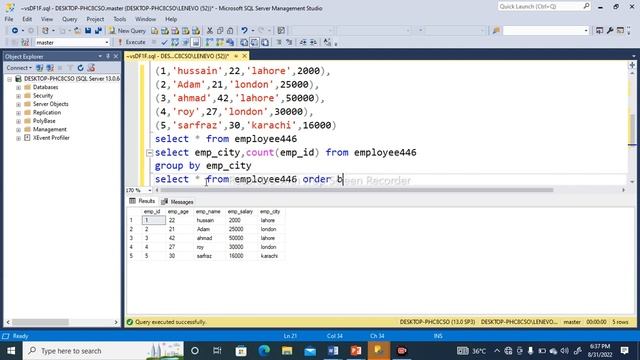
Task: Select the PolyBase tree item
Action: (44, 121)
